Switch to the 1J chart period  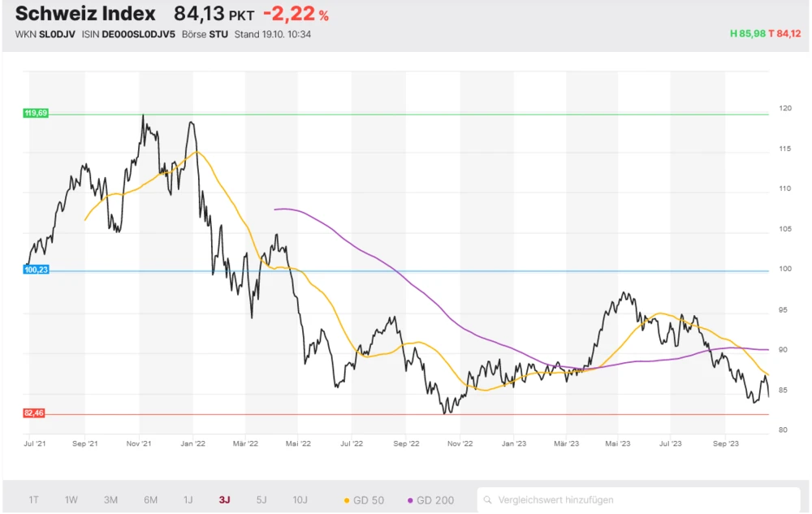188,500
